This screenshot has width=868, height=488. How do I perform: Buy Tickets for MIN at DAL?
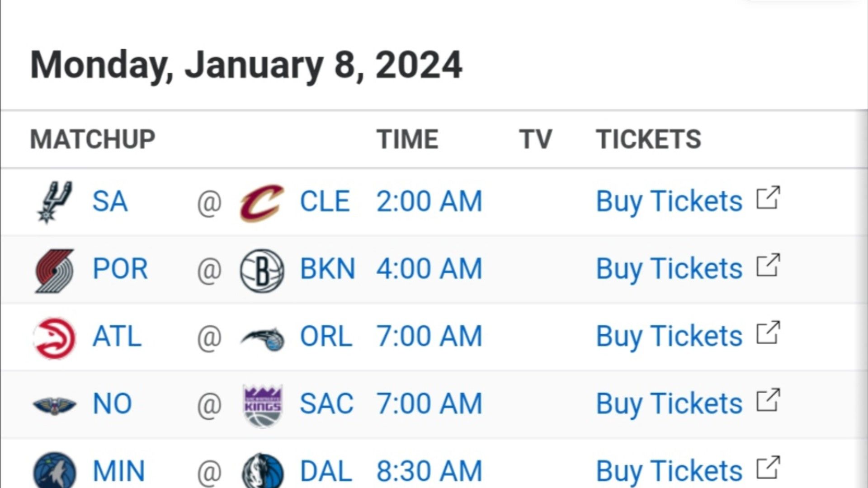tap(669, 471)
